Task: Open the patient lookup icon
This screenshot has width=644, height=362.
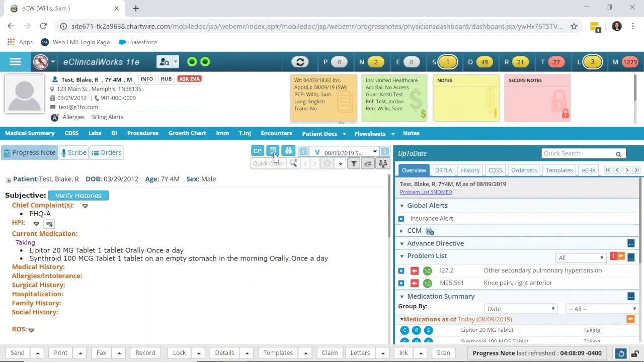Action: point(164,62)
